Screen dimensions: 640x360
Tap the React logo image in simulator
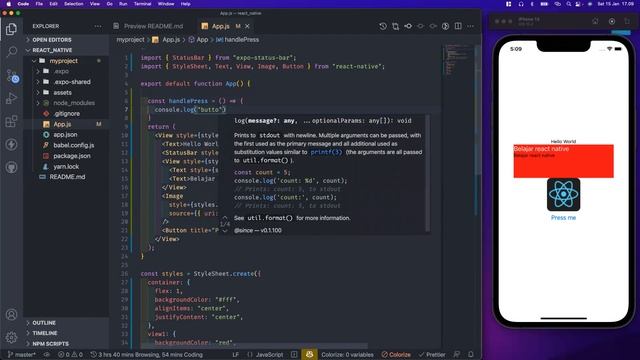pyautogui.click(x=563, y=195)
